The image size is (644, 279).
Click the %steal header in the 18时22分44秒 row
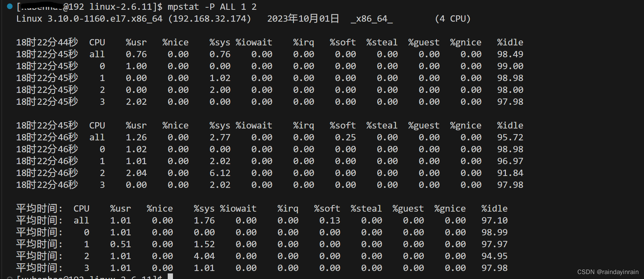click(x=382, y=42)
